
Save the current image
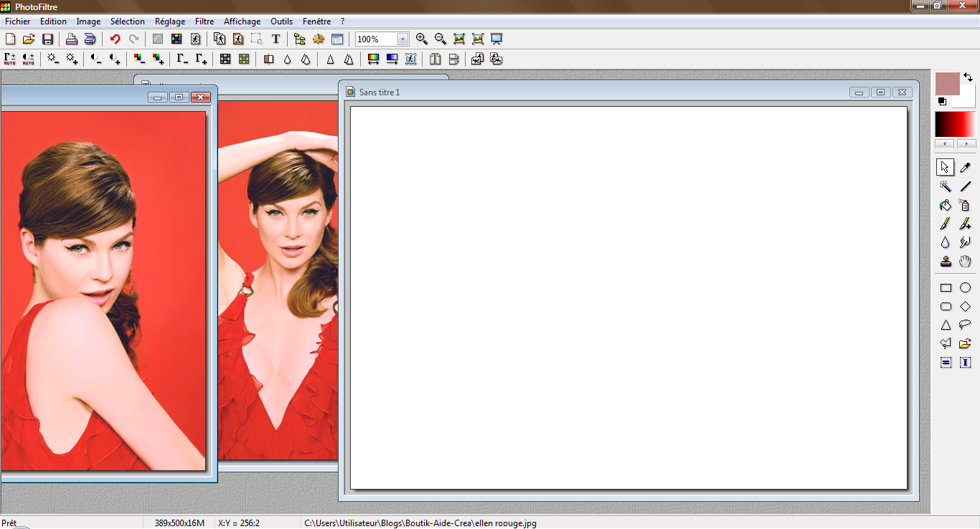47,39
